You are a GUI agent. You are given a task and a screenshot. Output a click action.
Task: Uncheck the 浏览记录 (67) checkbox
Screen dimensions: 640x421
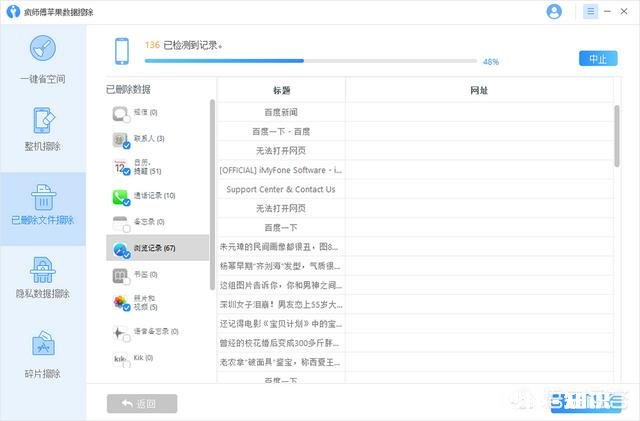pos(127,255)
